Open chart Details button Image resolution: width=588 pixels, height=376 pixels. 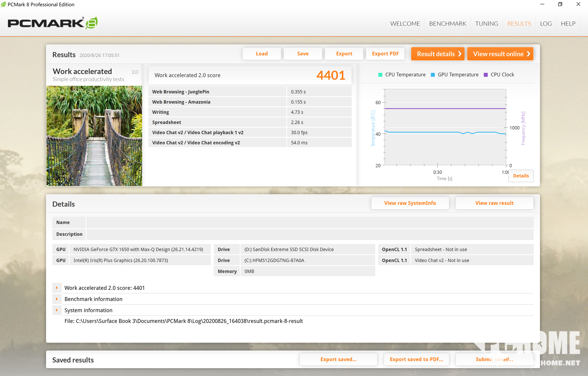521,176
